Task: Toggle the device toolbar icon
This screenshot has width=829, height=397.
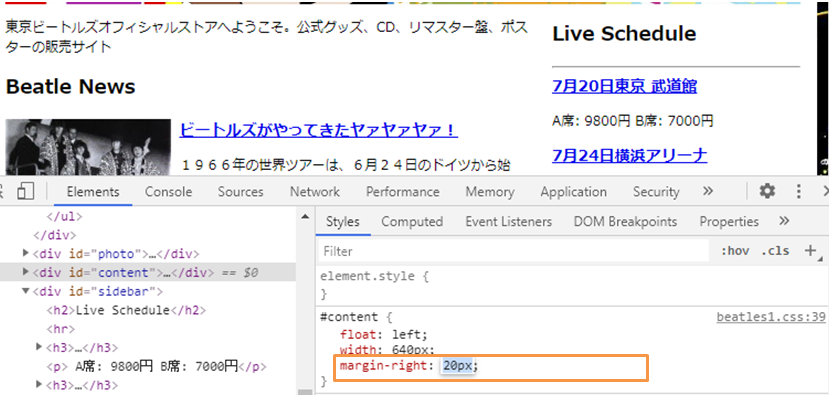Action: (25, 191)
